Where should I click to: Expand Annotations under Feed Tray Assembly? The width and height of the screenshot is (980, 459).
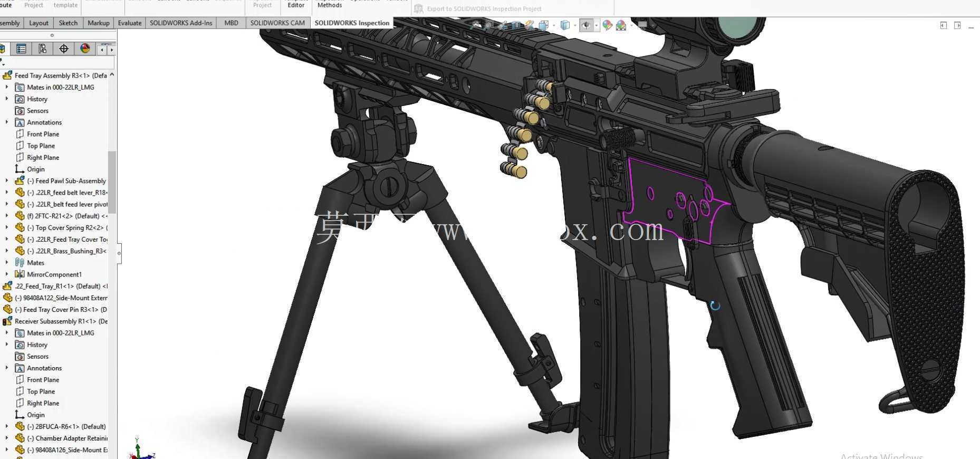click(x=7, y=122)
